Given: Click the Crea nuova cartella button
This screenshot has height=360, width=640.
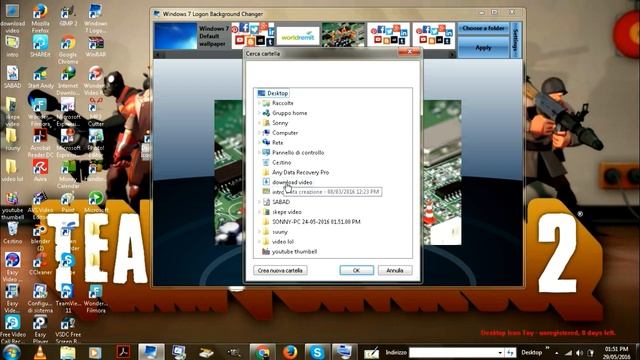Looking at the screenshot, I should coord(280,270).
